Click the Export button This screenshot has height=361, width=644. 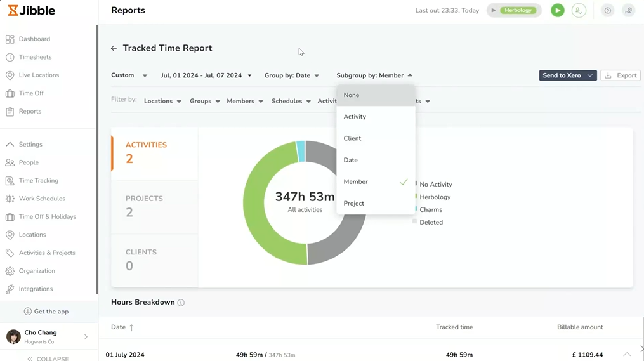click(x=621, y=75)
